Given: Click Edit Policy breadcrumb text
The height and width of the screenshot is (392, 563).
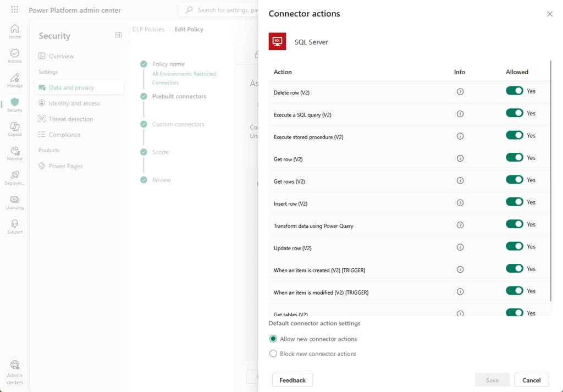Looking at the screenshot, I should coord(189,29).
